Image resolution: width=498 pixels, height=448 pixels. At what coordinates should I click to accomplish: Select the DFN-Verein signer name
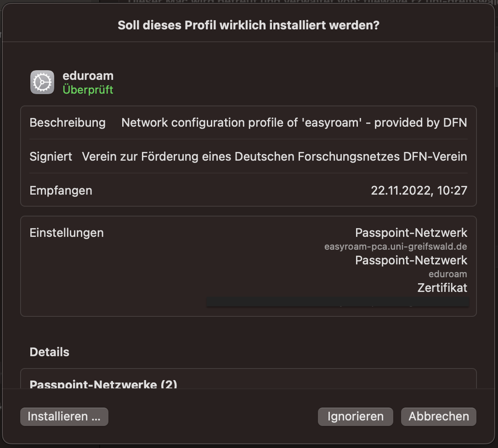274,157
